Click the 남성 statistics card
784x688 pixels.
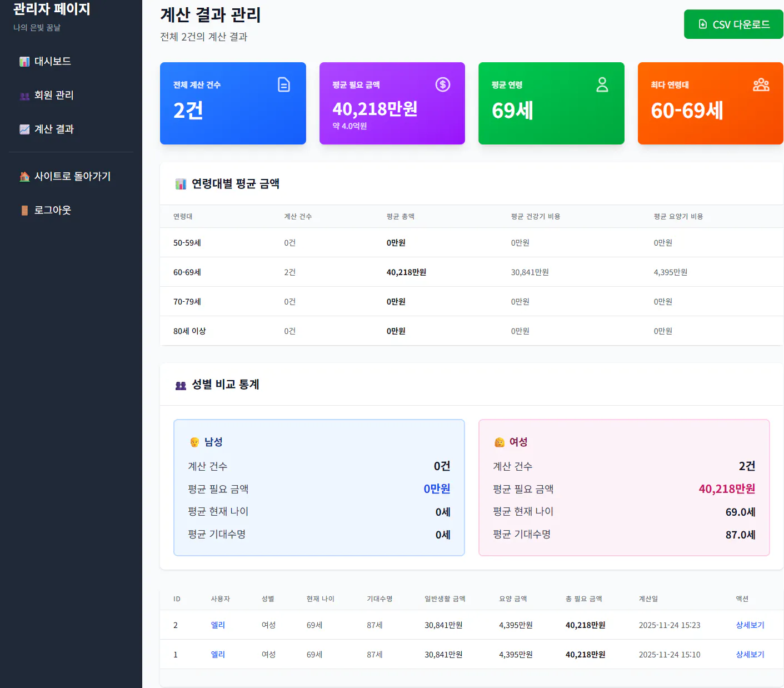coord(319,487)
